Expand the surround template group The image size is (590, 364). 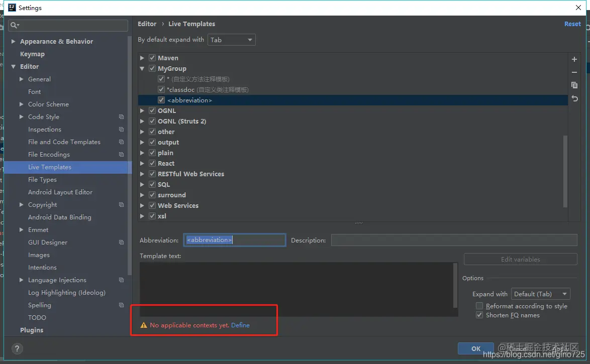[142, 195]
